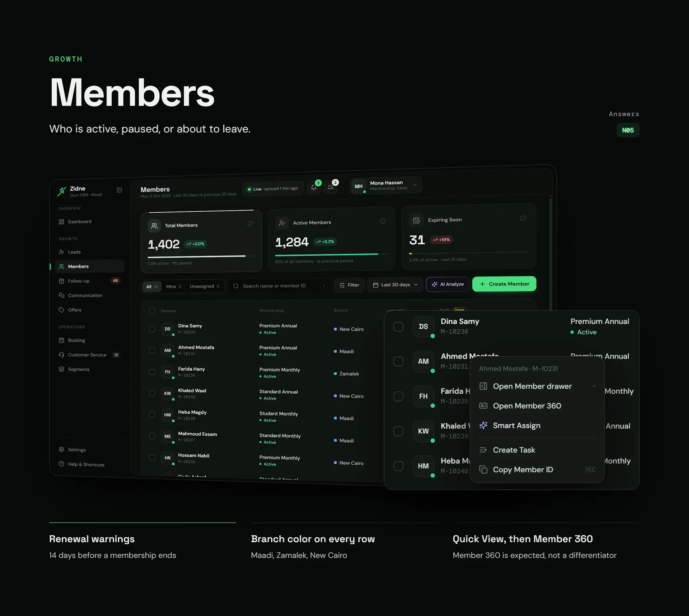689x616 pixels.
Task: Check the Heba HM box in the zoomed panel
Action: pyautogui.click(x=398, y=466)
